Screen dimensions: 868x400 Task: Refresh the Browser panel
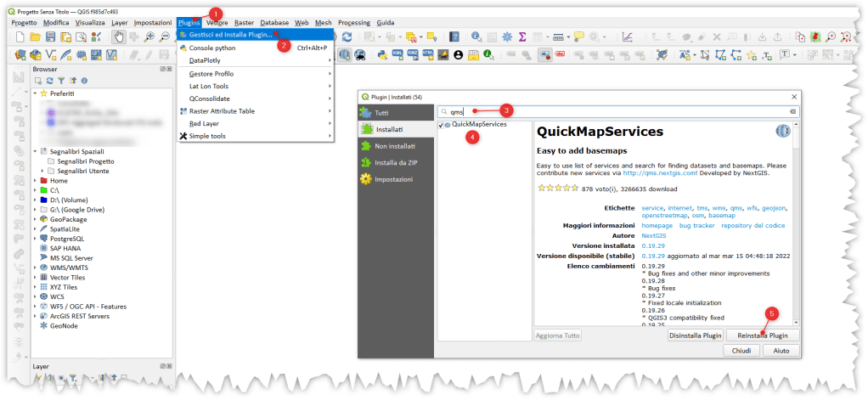click(x=49, y=81)
